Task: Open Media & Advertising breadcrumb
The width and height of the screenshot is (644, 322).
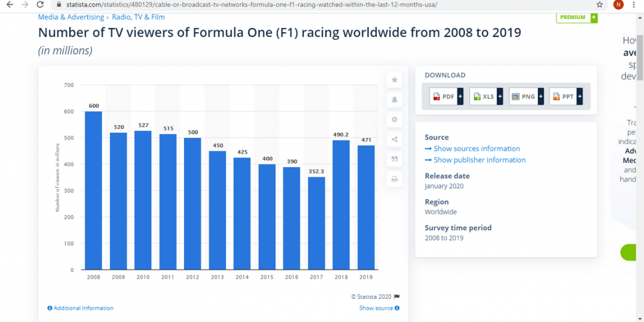Action: pos(71,18)
